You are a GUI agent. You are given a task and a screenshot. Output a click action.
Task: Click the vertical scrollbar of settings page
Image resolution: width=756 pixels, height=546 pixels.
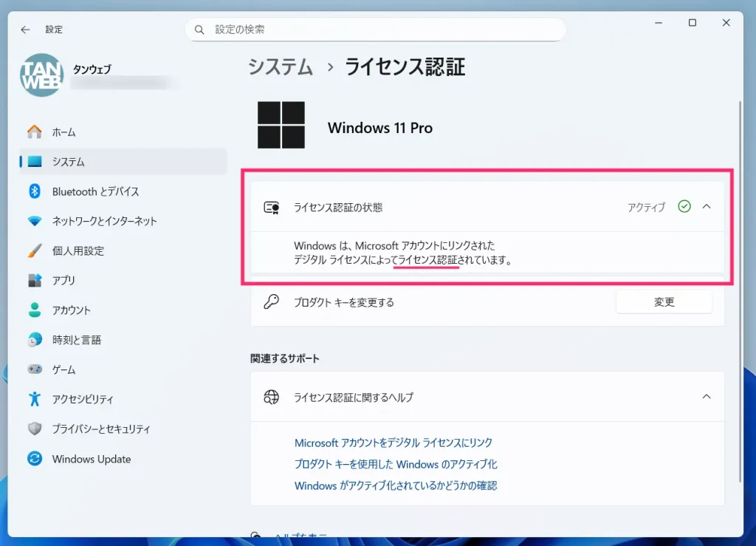click(x=740, y=291)
